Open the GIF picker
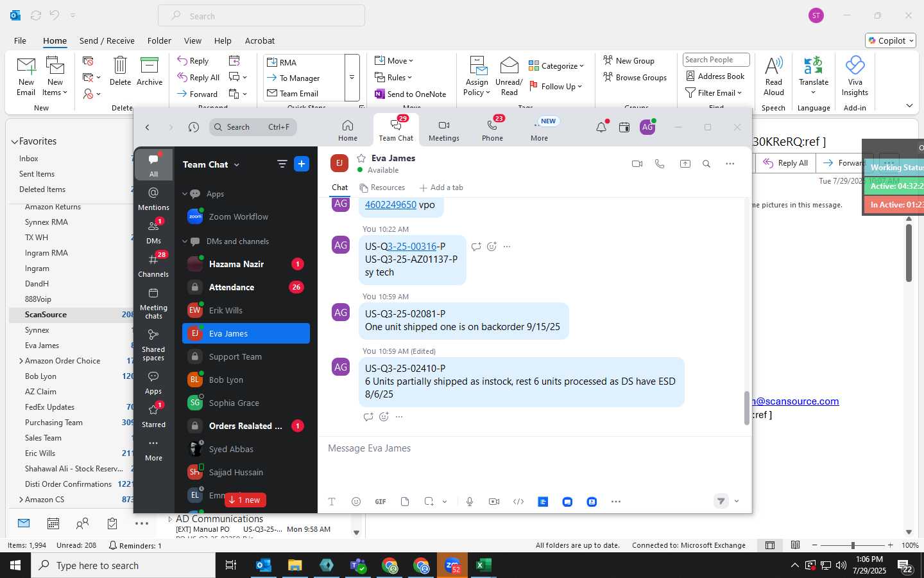924x578 pixels. tap(381, 502)
